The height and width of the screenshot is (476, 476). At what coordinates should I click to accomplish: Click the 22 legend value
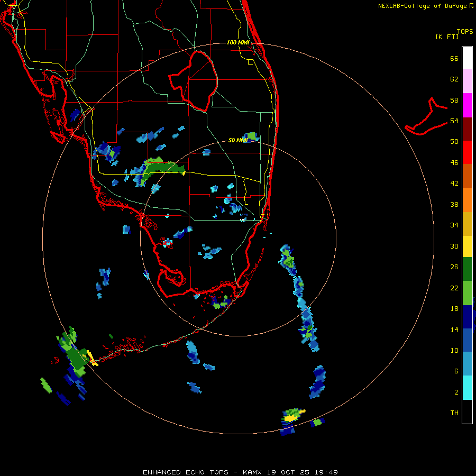pos(454,288)
